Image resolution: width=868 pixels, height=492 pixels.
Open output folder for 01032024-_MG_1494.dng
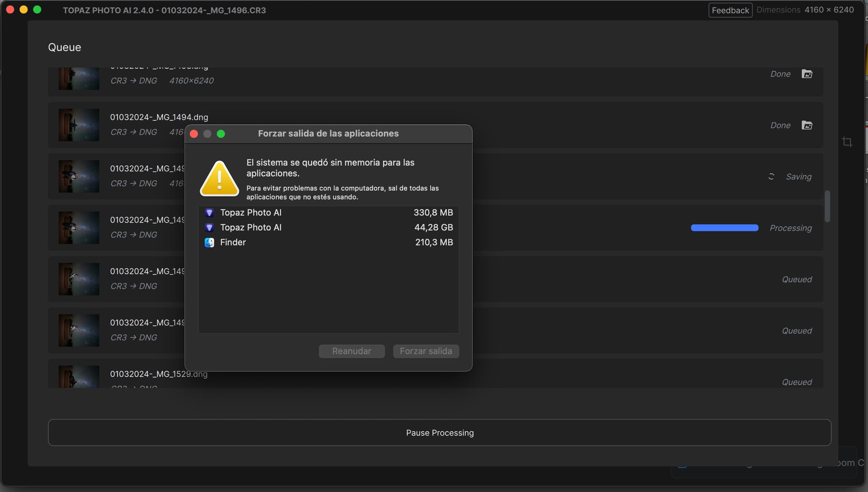pos(807,125)
